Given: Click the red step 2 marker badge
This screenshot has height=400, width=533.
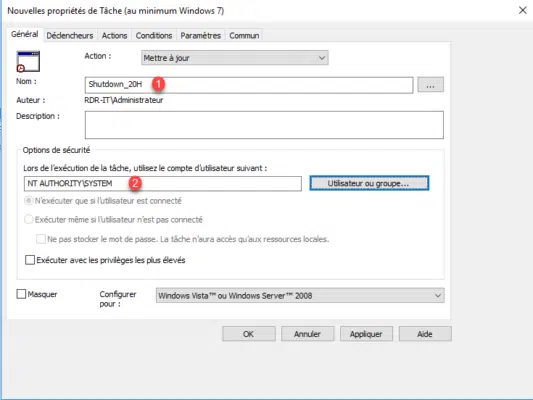Looking at the screenshot, I should [x=135, y=183].
